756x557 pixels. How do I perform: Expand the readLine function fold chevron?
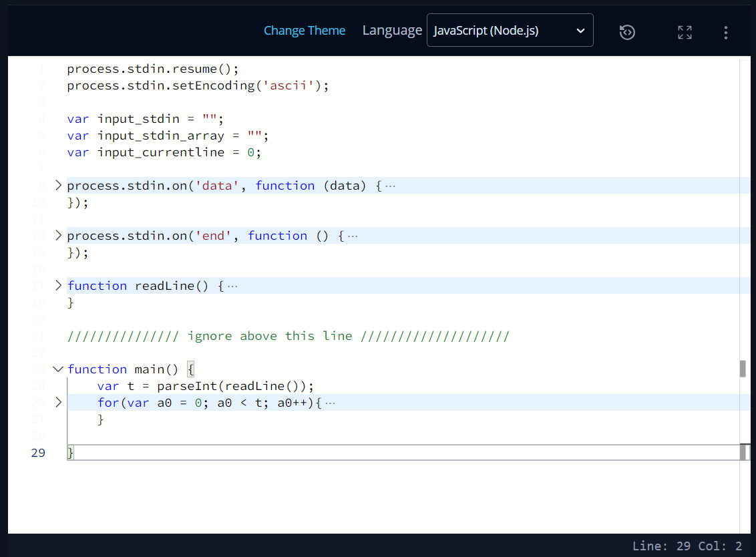point(58,285)
